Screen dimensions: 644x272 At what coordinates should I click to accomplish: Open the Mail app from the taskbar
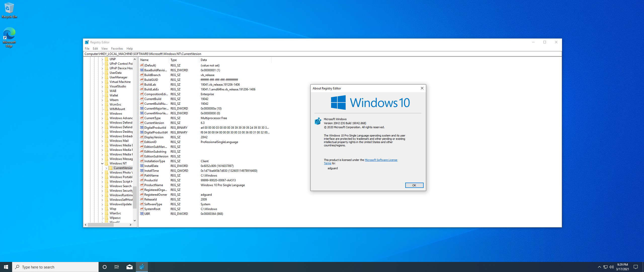pos(130,267)
